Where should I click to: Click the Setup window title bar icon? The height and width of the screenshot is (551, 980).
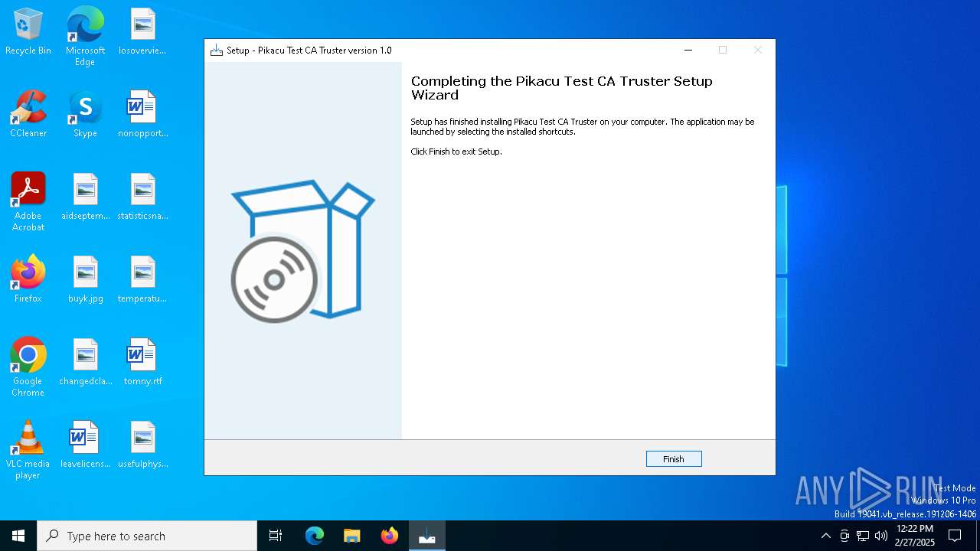point(217,51)
